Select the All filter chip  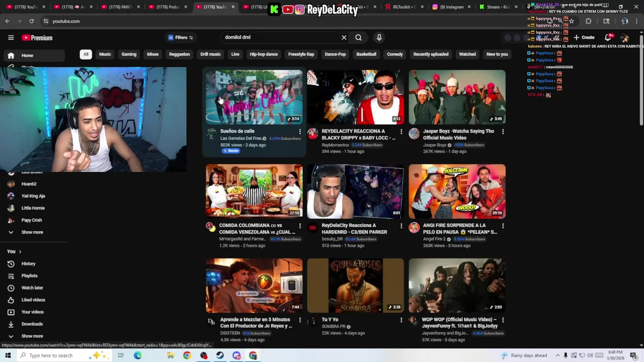[x=86, y=54]
